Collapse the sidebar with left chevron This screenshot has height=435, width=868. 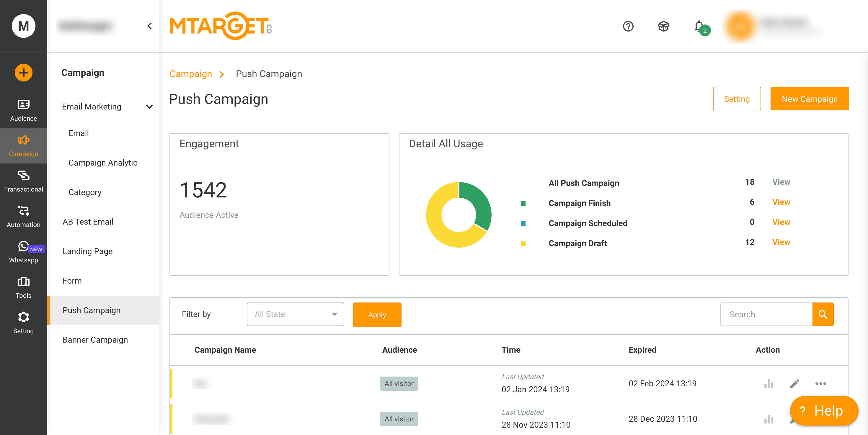[150, 26]
